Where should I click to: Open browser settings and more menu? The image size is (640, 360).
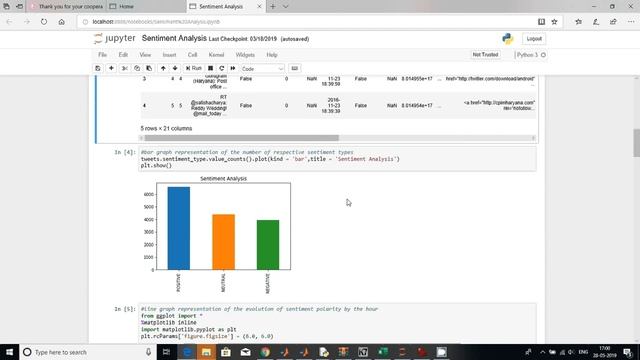tap(631, 22)
